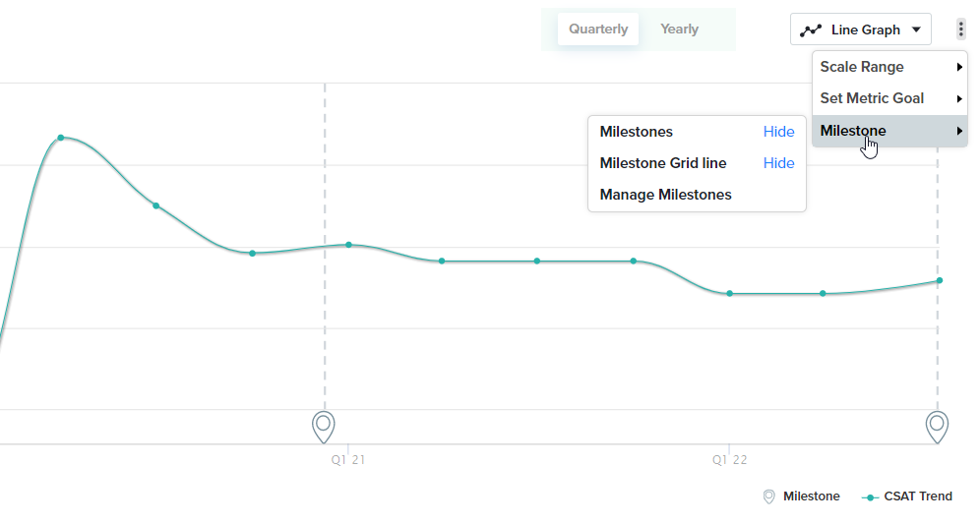The width and height of the screenshot is (980, 525).
Task: Open Manage Milestones
Action: pyautogui.click(x=665, y=195)
